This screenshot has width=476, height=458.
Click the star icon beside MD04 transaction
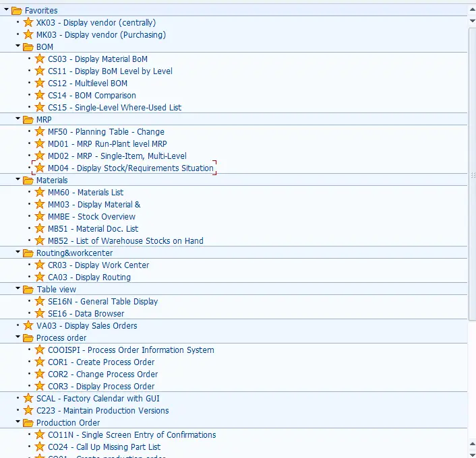pyautogui.click(x=40, y=168)
